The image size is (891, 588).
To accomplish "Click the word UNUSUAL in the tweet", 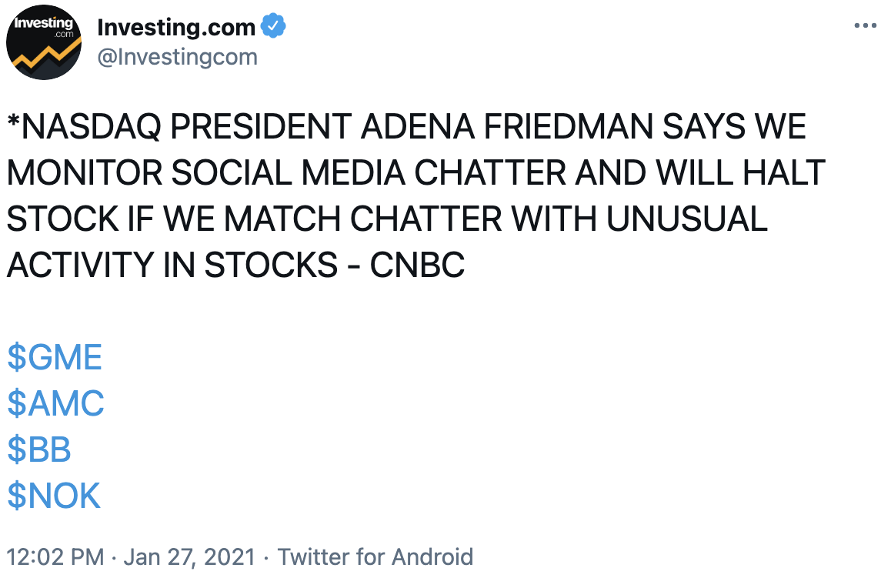I will point(687,219).
